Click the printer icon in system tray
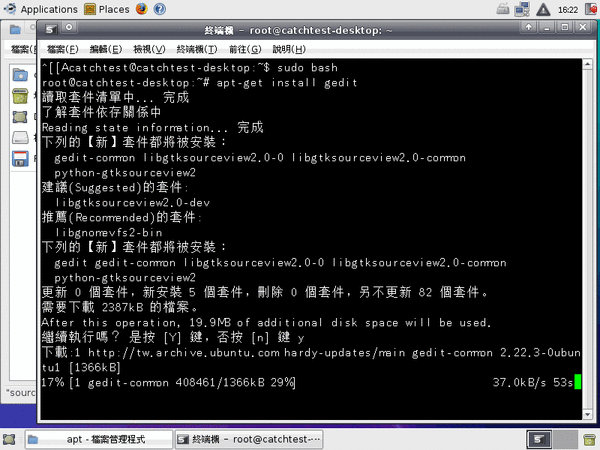The image size is (600, 450). click(x=503, y=9)
